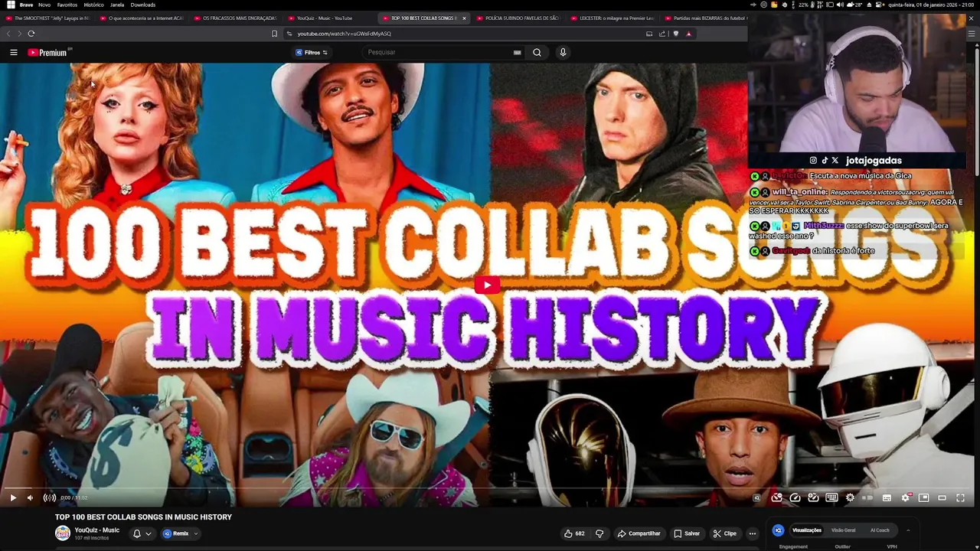Go forward with the browser forward arrow
This screenshot has width=980, height=551.
[x=19, y=34]
